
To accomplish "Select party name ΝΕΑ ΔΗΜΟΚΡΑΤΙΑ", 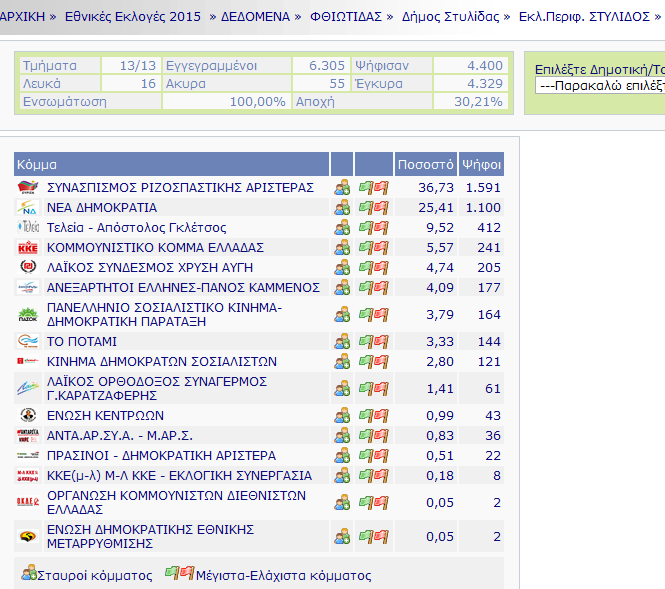I will pyautogui.click(x=102, y=207).
